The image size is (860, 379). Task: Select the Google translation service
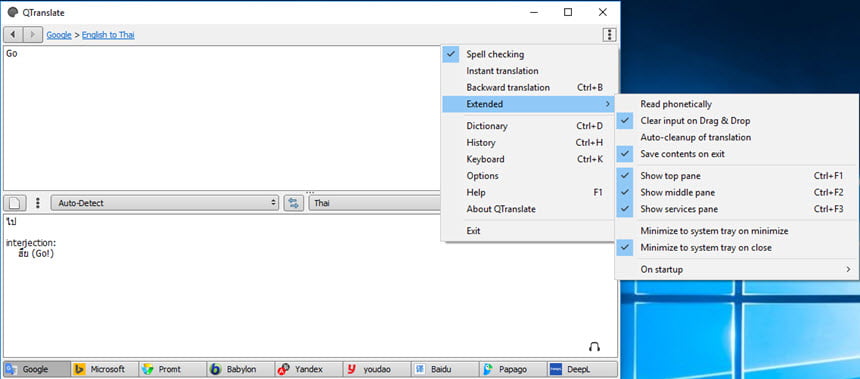37,369
